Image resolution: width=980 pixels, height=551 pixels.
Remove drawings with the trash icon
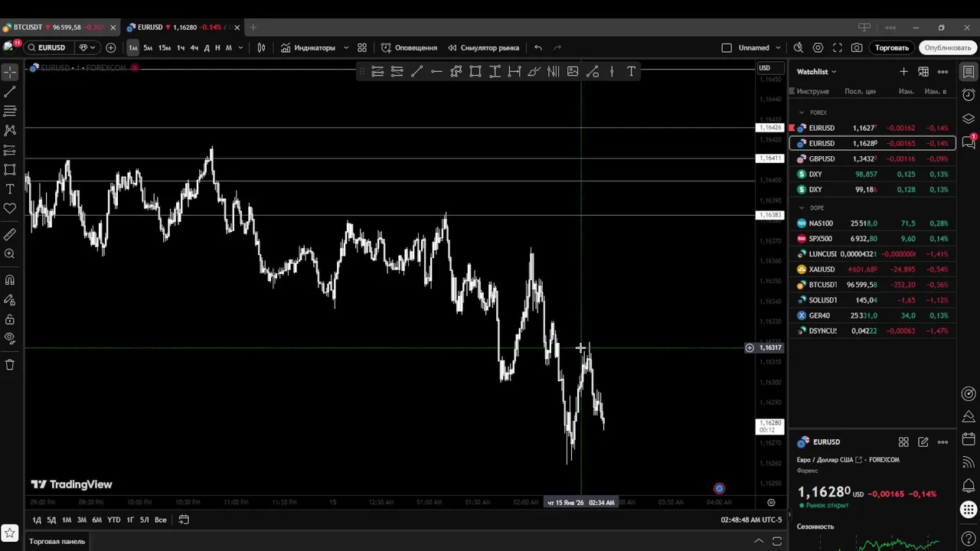coord(10,365)
